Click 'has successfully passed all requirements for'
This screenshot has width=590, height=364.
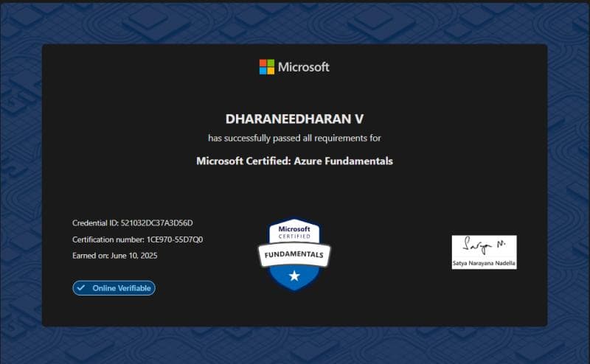[294, 138]
